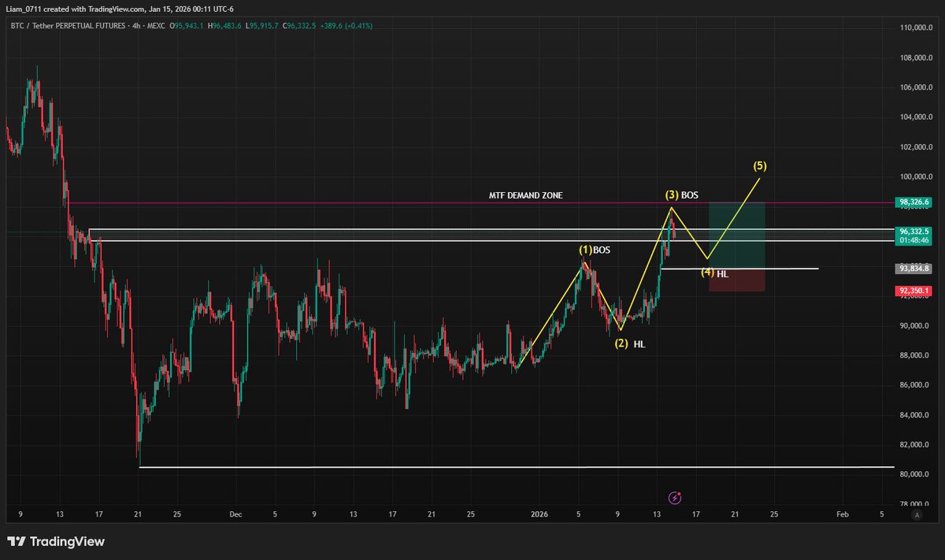Screen dimensions: 945x560
Task: Click the 106,000.0 price axis tick
Action: coord(918,87)
